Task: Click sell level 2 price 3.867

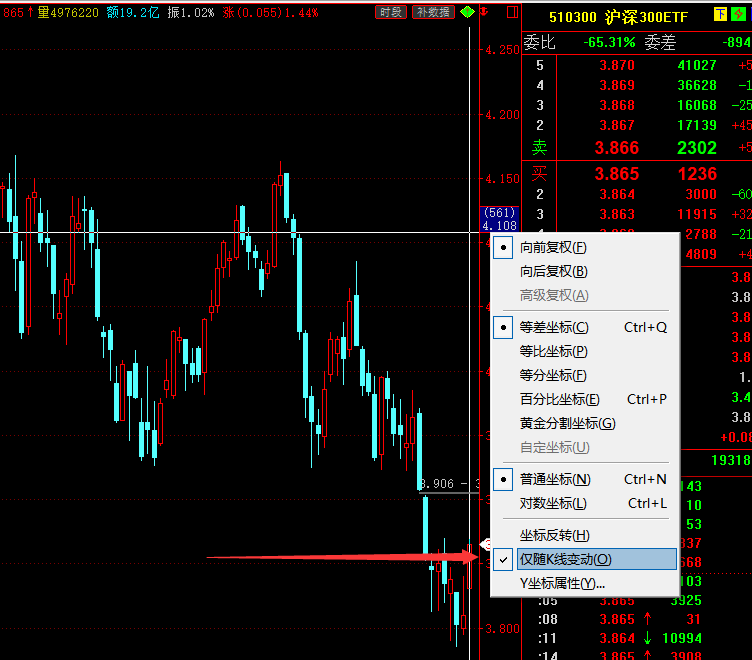Action: [x=617, y=126]
